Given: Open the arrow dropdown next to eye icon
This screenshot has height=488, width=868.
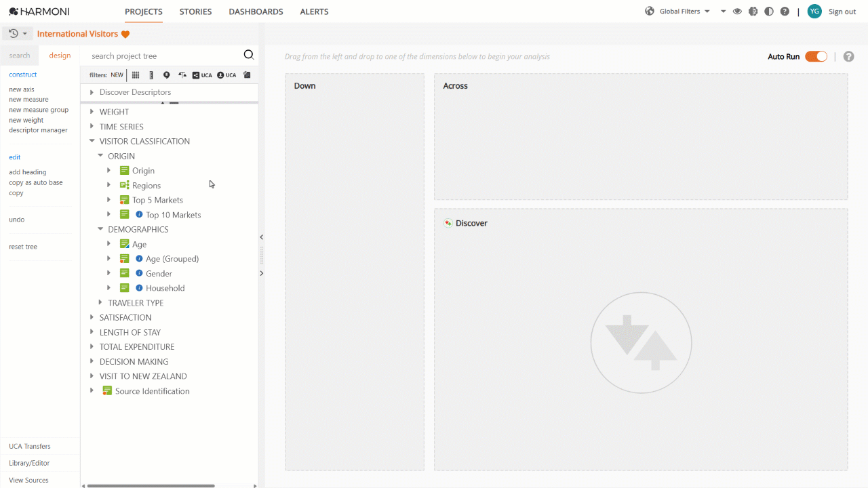Looking at the screenshot, I should (x=724, y=12).
